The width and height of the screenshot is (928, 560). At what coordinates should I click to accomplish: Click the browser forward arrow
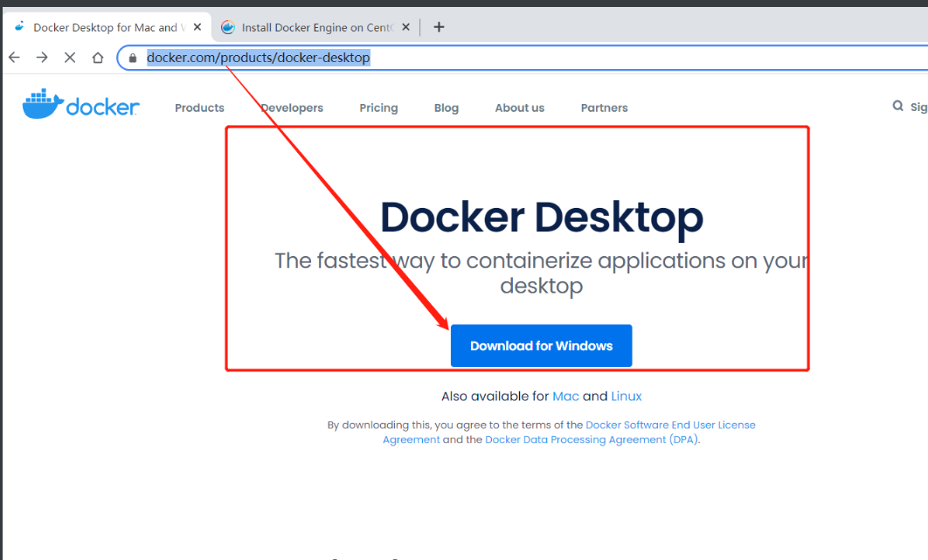(x=42, y=58)
